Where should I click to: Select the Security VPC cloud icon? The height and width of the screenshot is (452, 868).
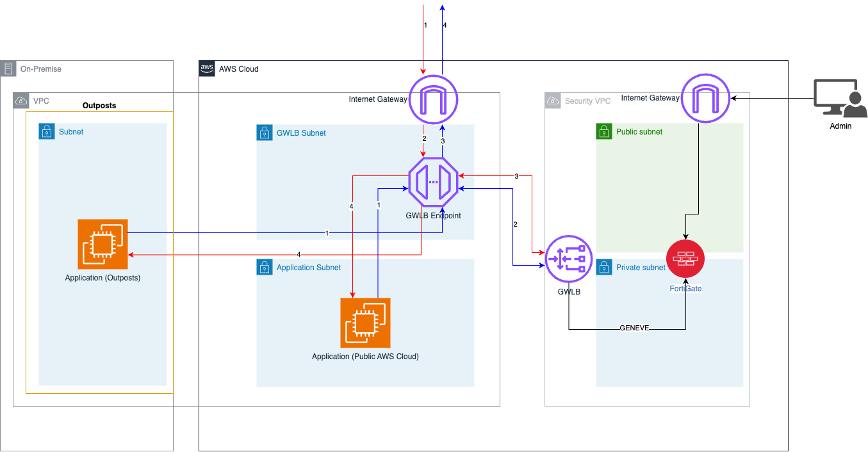pos(552,100)
